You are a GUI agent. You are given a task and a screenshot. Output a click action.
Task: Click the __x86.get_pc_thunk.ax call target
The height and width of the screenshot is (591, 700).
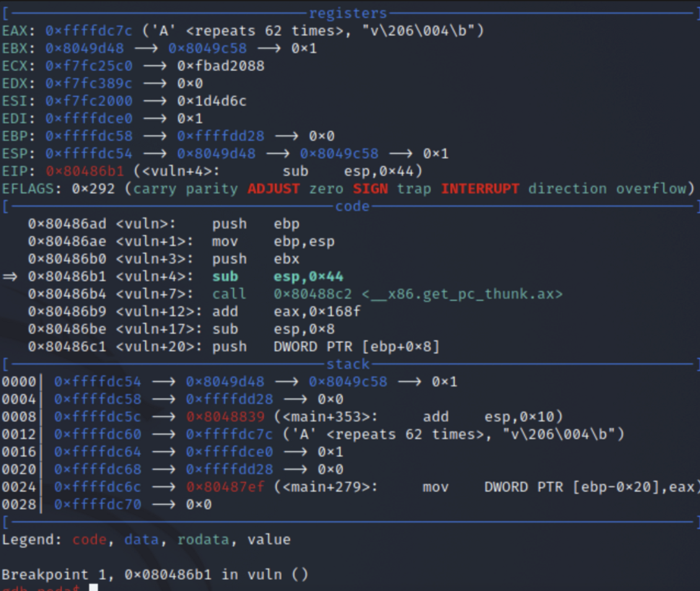[418, 294]
